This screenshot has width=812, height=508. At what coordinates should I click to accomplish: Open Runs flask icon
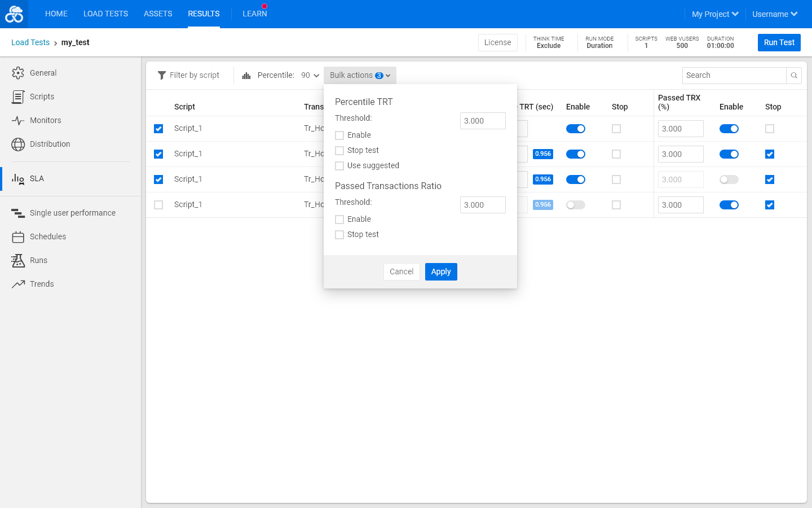[x=18, y=260]
